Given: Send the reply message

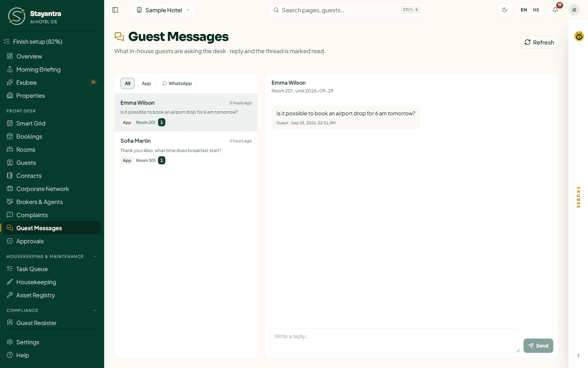Looking at the screenshot, I should (x=538, y=346).
